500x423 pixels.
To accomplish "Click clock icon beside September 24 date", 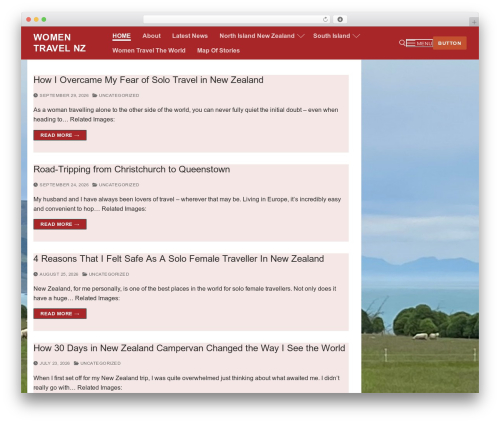I will click(x=36, y=185).
